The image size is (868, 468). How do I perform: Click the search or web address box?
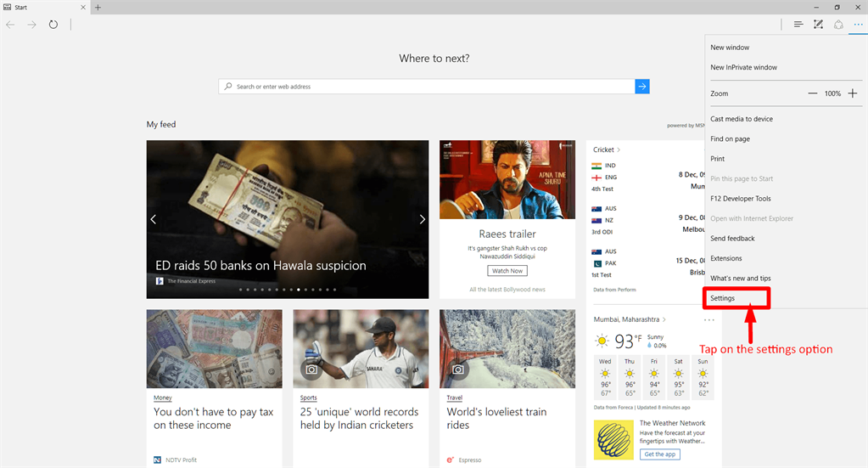click(427, 87)
